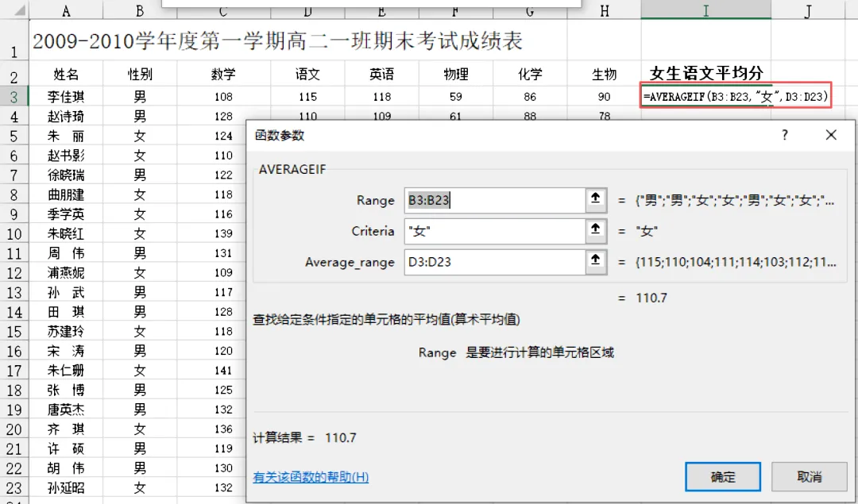Click the name cell 浦燕妮
This screenshot has height=504, width=858.
pyautogui.click(x=66, y=273)
